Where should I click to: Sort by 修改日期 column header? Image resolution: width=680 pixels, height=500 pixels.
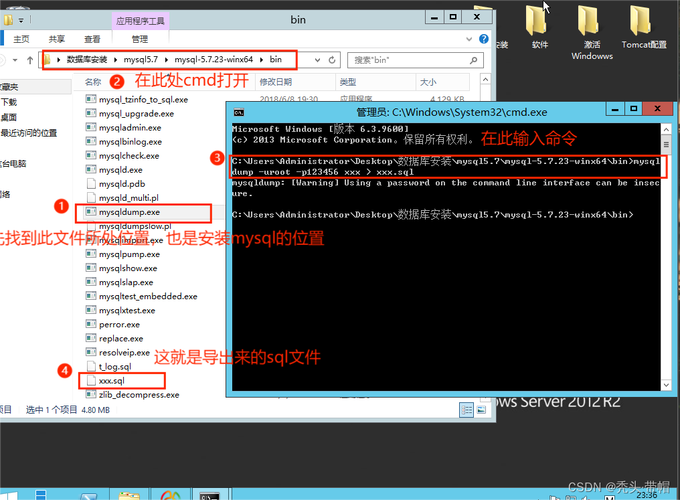tap(276, 82)
